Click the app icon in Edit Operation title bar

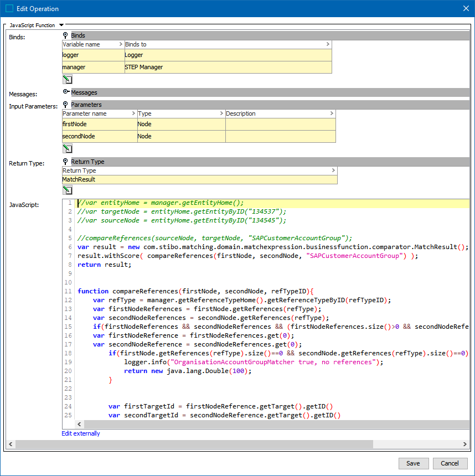(x=9, y=8)
